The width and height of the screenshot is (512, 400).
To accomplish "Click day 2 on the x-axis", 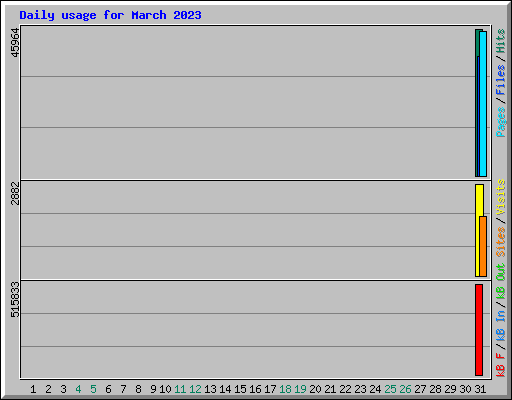I will click(48, 389).
